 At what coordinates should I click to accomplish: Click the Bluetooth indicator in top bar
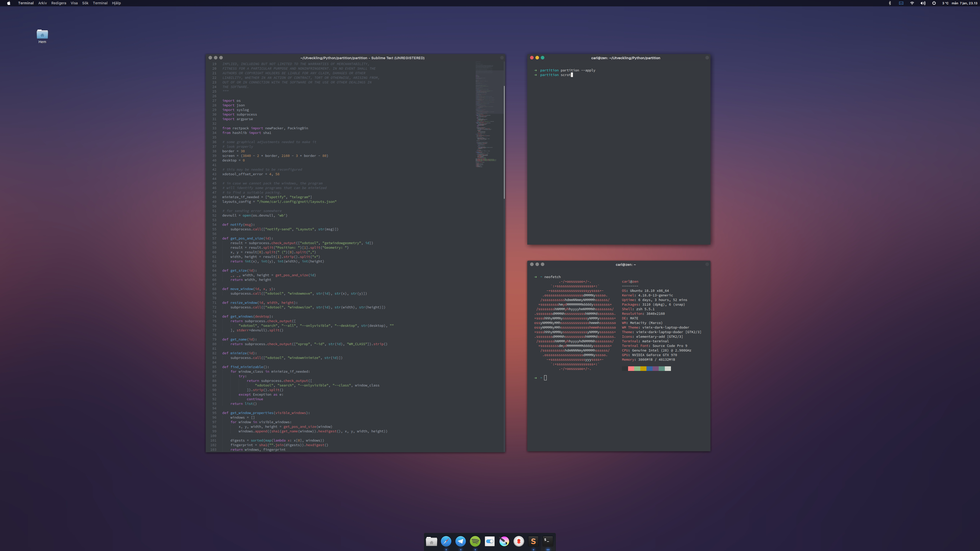pyautogui.click(x=889, y=3)
